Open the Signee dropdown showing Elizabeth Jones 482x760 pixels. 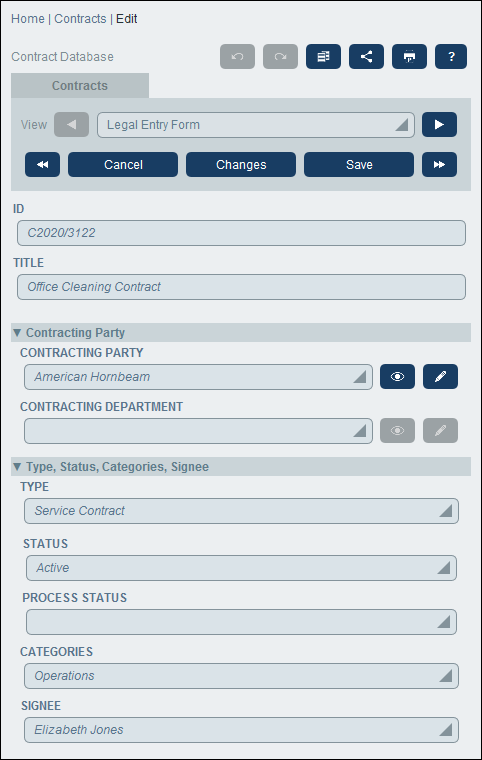[x=241, y=730]
